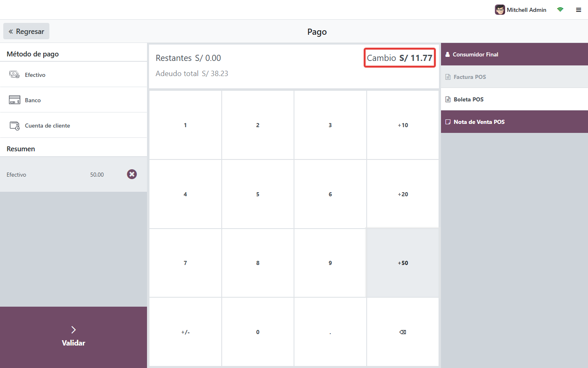Image resolution: width=588 pixels, height=368 pixels.
Task: Click the backspace key on numpad
Action: pos(403,332)
